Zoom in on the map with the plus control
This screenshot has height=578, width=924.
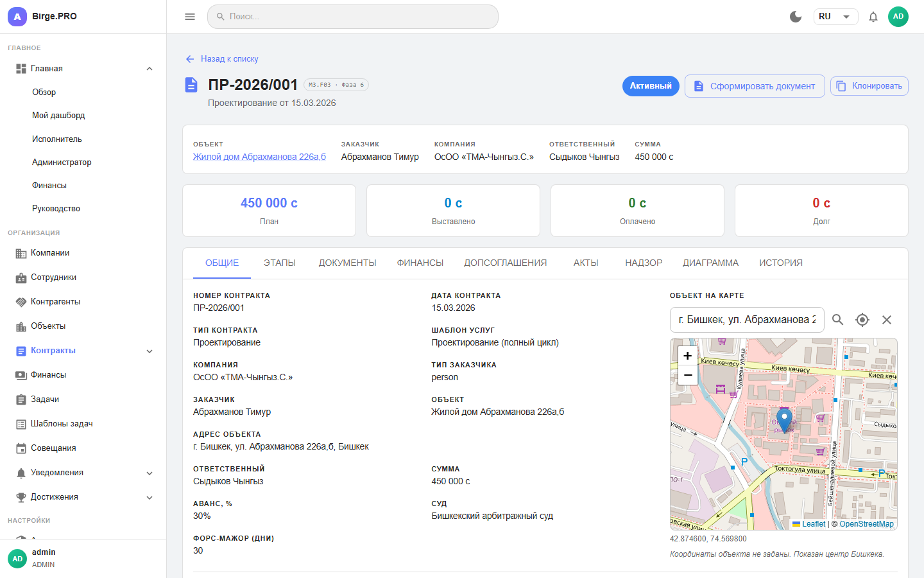687,355
